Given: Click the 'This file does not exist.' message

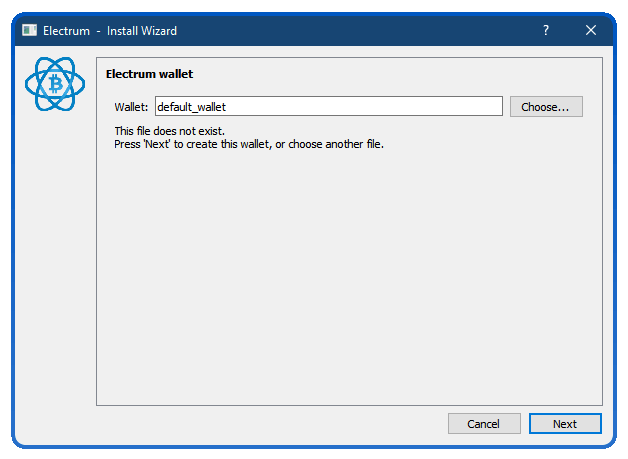Looking at the screenshot, I should click(x=170, y=131).
